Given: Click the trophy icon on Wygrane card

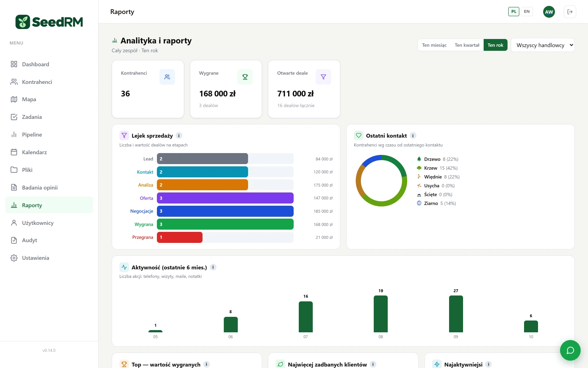Looking at the screenshot, I should (245, 77).
